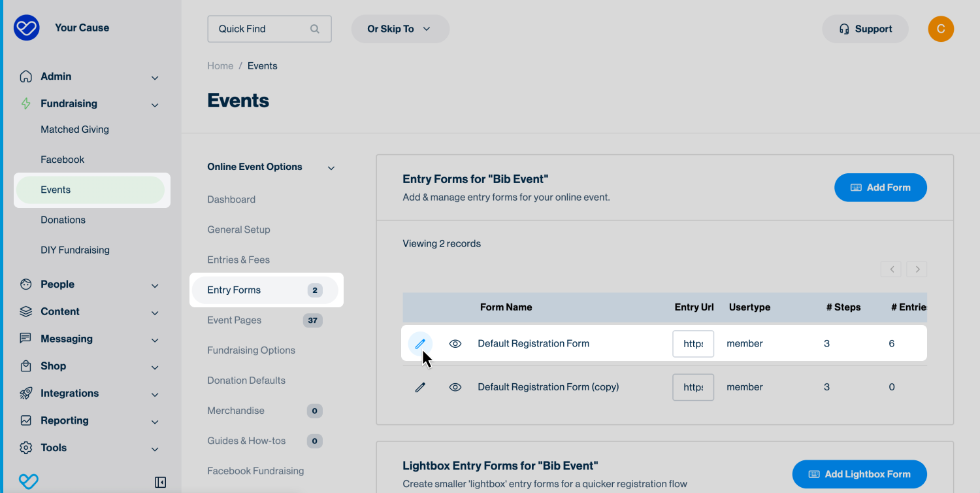Open Event Pages in event options
The image size is (980, 493).
pos(235,320)
